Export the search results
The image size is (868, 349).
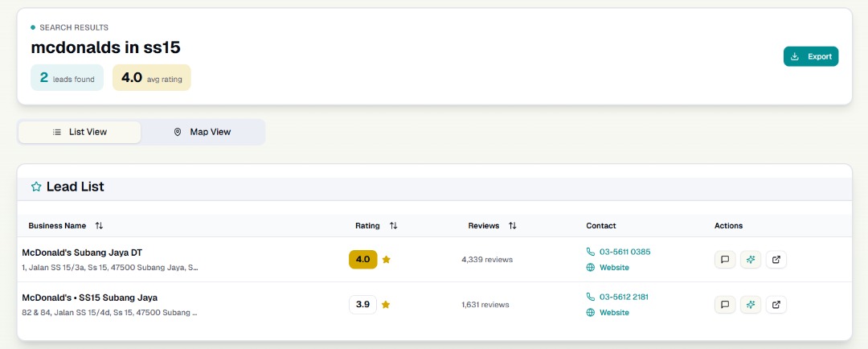tap(810, 56)
